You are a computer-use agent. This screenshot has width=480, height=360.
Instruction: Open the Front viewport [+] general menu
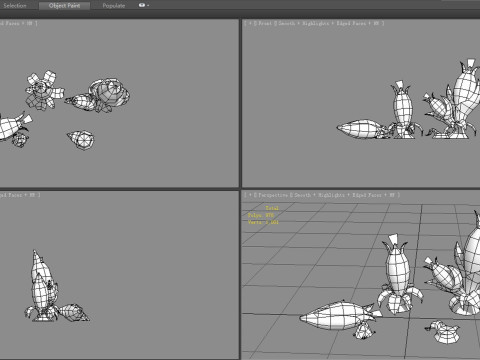[250, 23]
